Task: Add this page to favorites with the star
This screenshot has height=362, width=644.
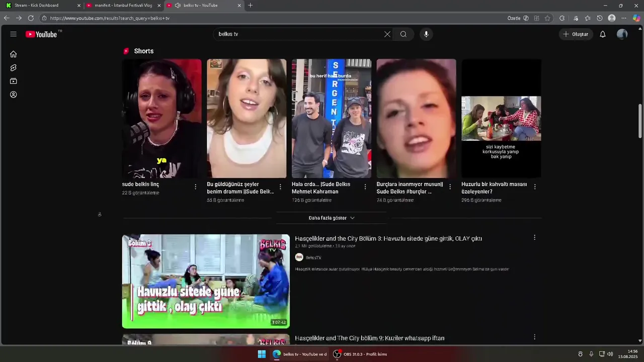Action: click(547, 18)
